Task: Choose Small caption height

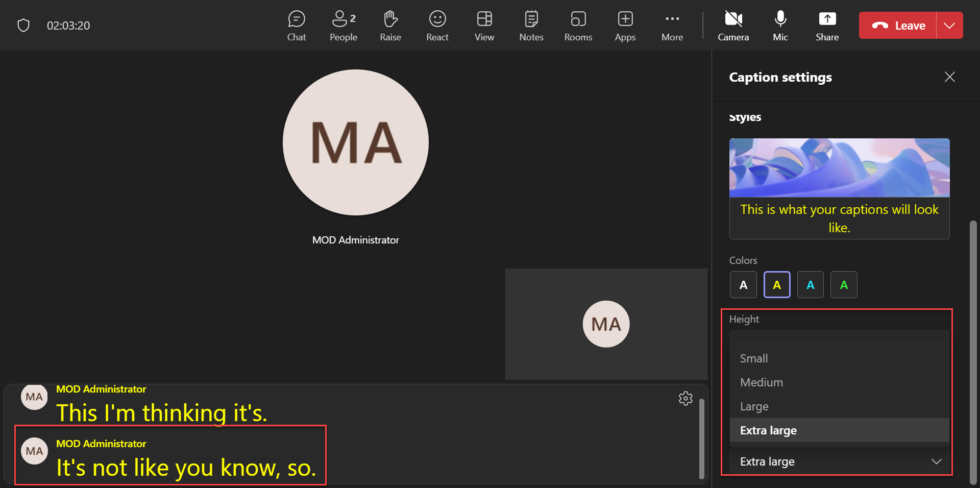Action: (754, 358)
